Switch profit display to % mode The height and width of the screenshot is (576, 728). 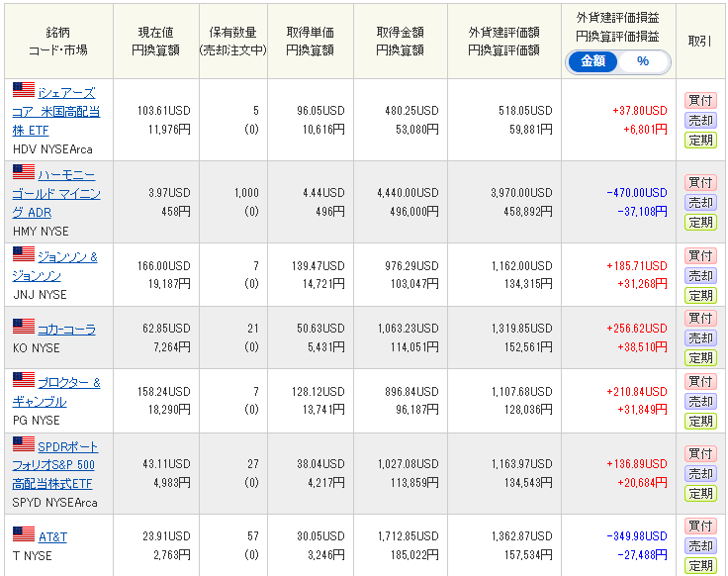[x=643, y=61]
